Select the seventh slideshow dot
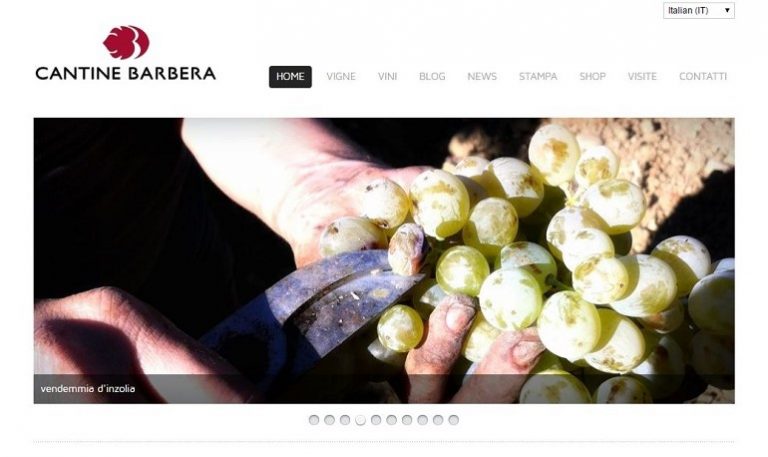The width and height of the screenshot is (768, 457). tap(407, 420)
